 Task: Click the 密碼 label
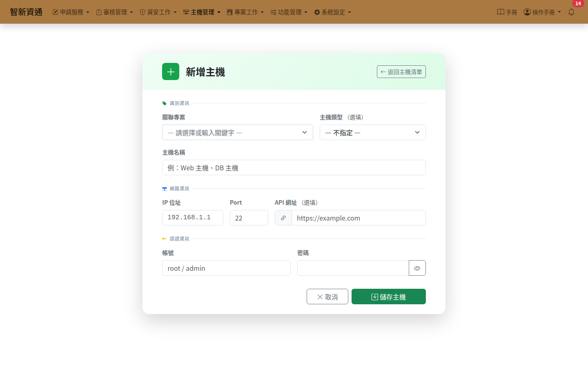303,253
